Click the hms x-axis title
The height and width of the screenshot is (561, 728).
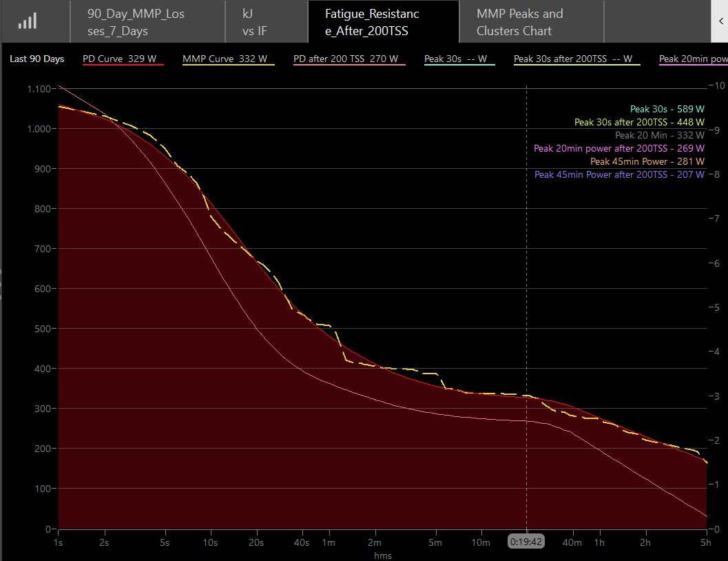click(x=382, y=555)
